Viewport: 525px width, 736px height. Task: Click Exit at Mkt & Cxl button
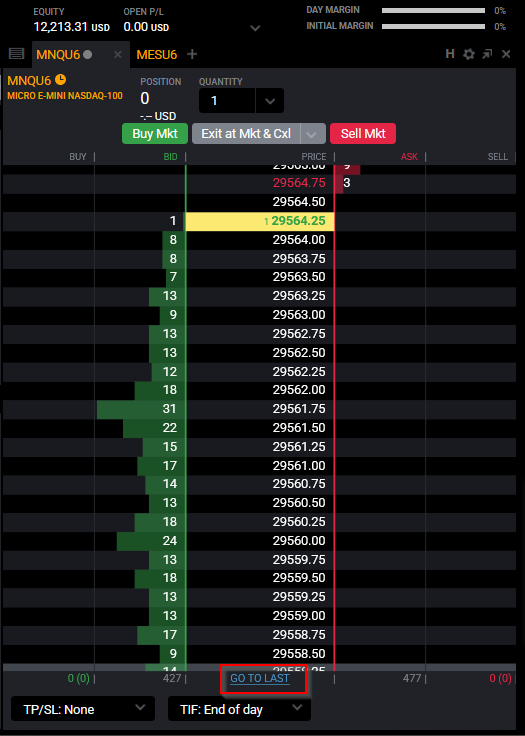click(x=246, y=134)
